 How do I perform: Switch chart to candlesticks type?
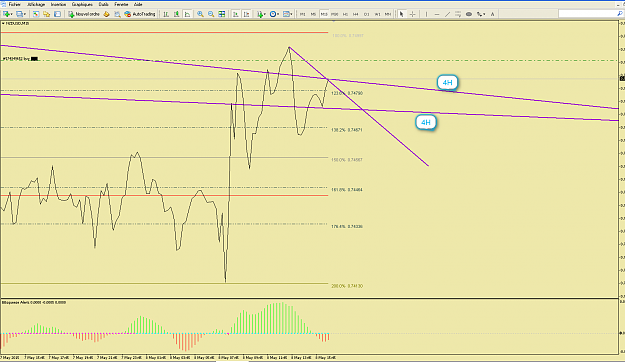click(x=177, y=14)
